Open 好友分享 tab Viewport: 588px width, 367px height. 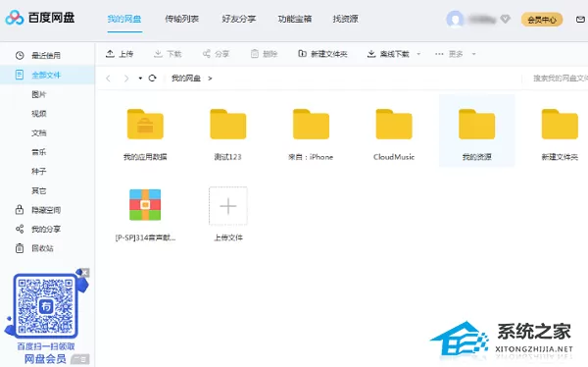click(x=239, y=19)
